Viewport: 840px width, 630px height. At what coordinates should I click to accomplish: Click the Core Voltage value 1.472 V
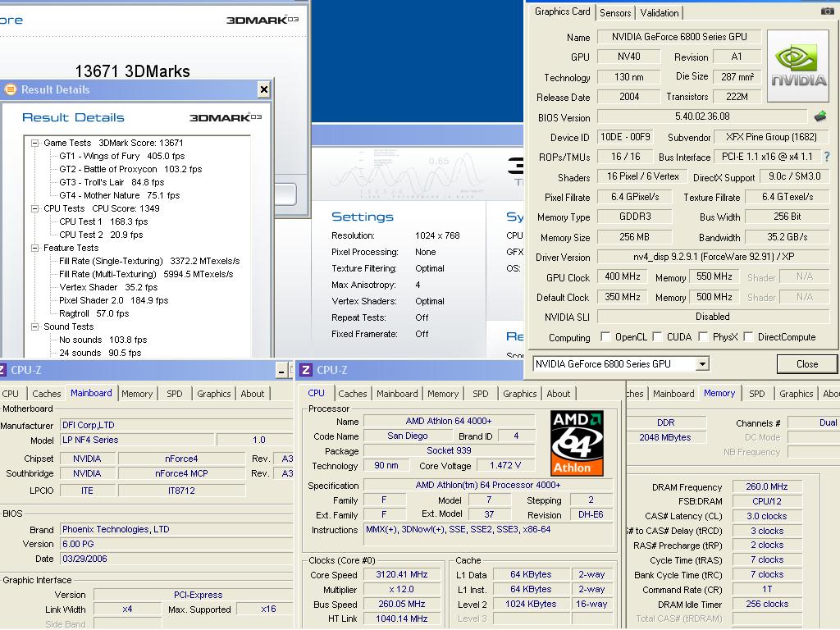505,466
